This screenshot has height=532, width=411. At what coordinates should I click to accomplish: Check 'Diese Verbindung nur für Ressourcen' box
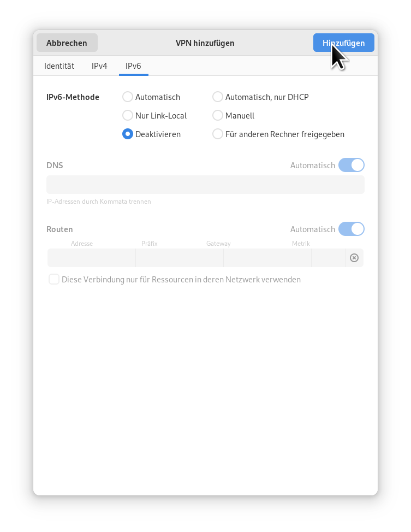point(54,280)
